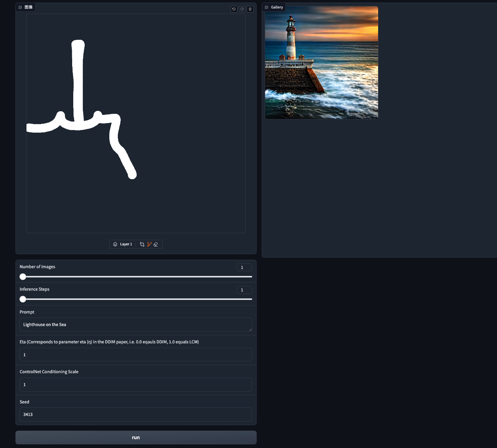The width and height of the screenshot is (497, 448).
Task: Click the Inference Steps slider handle
Action: pos(23,299)
